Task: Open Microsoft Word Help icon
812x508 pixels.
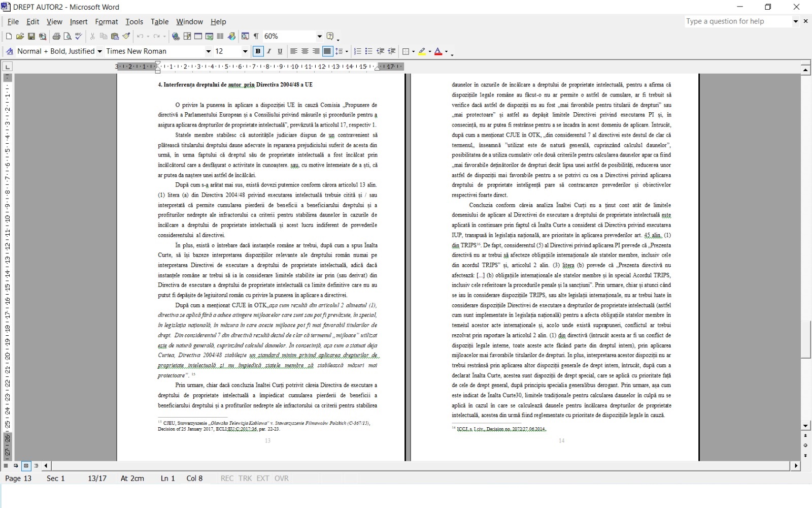Action: (x=330, y=37)
